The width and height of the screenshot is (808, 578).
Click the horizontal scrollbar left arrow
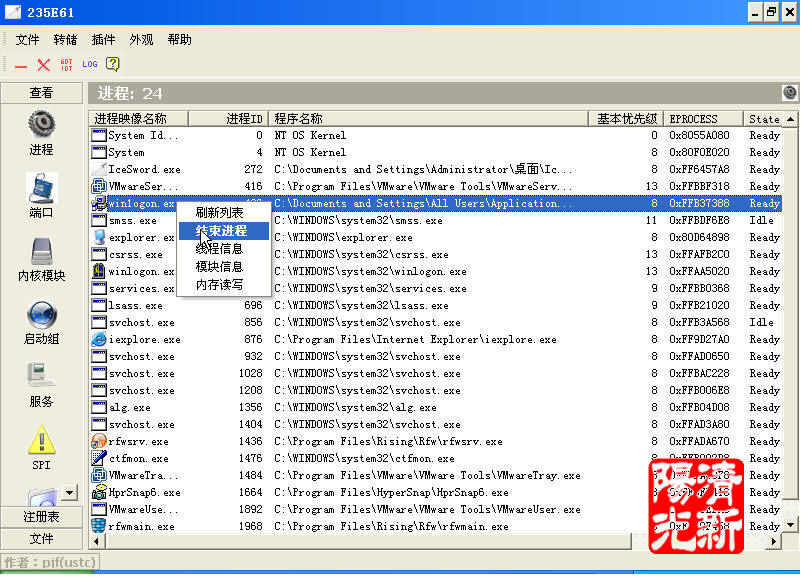96,541
